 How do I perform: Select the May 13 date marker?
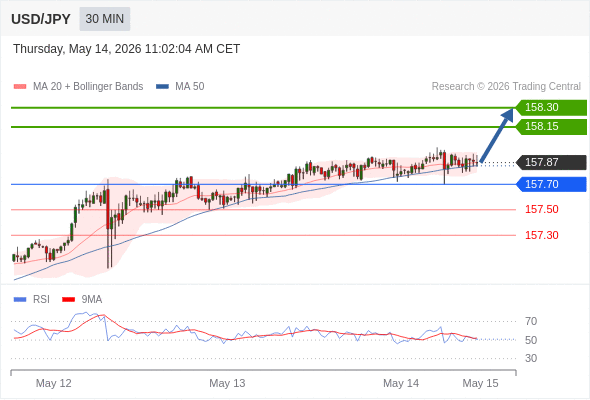click(x=227, y=383)
